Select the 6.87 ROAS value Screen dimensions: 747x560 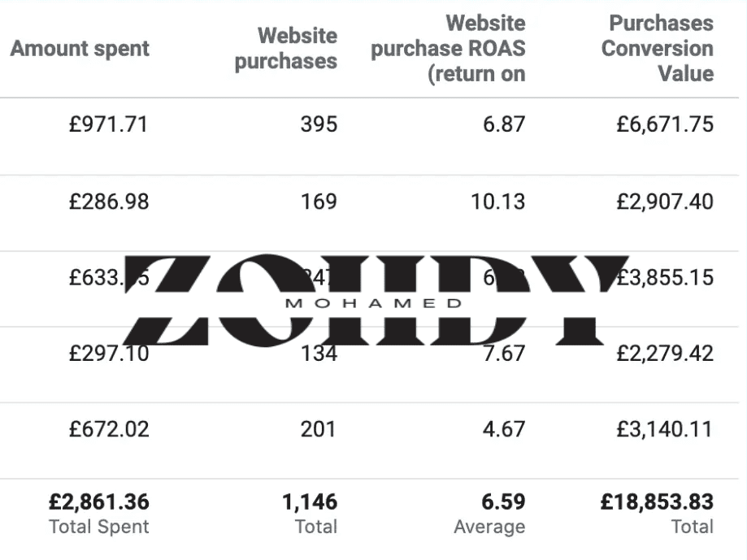504,125
